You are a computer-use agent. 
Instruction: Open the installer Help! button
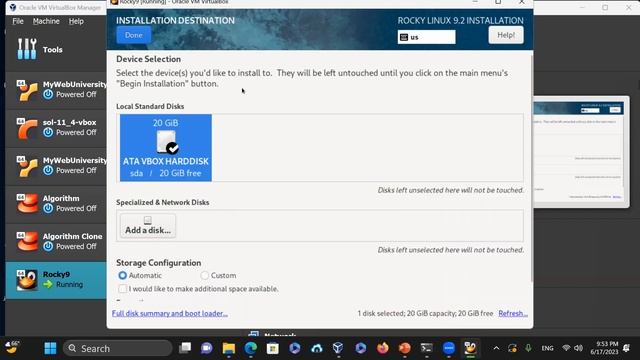pyautogui.click(x=506, y=35)
